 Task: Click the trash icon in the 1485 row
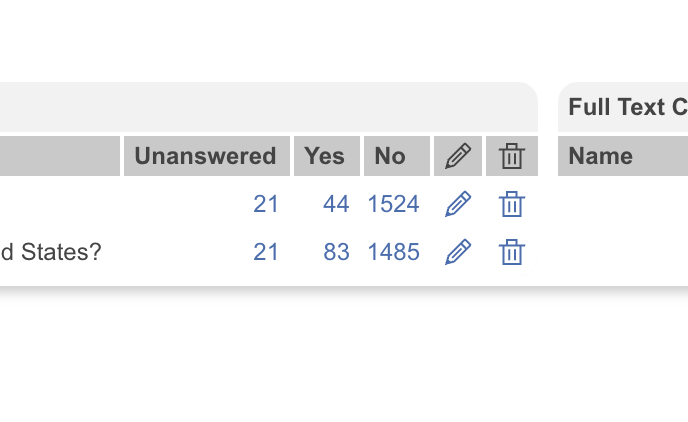tap(512, 252)
